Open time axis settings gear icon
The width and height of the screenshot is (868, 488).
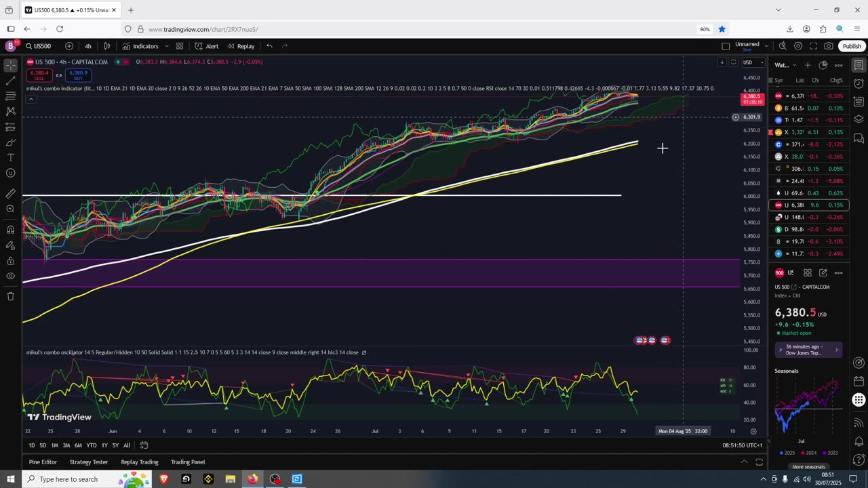[x=753, y=431]
